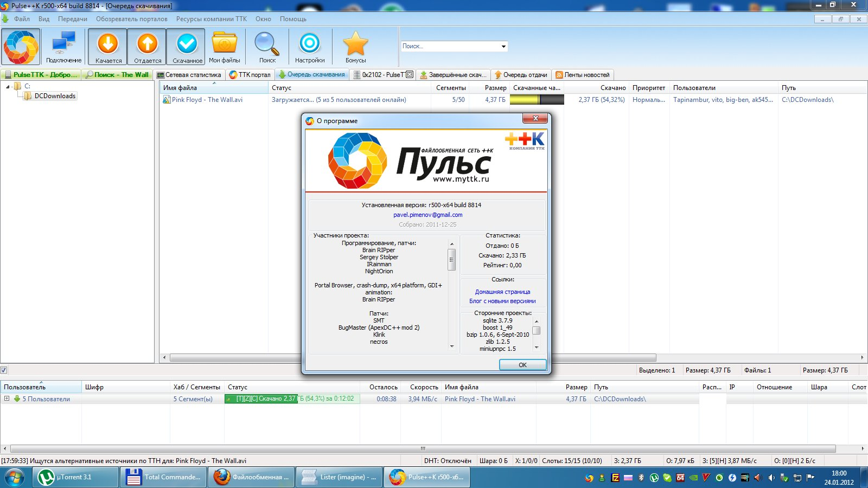Expand the 5 Пользователи transfer row
868x488 pixels.
(7, 399)
